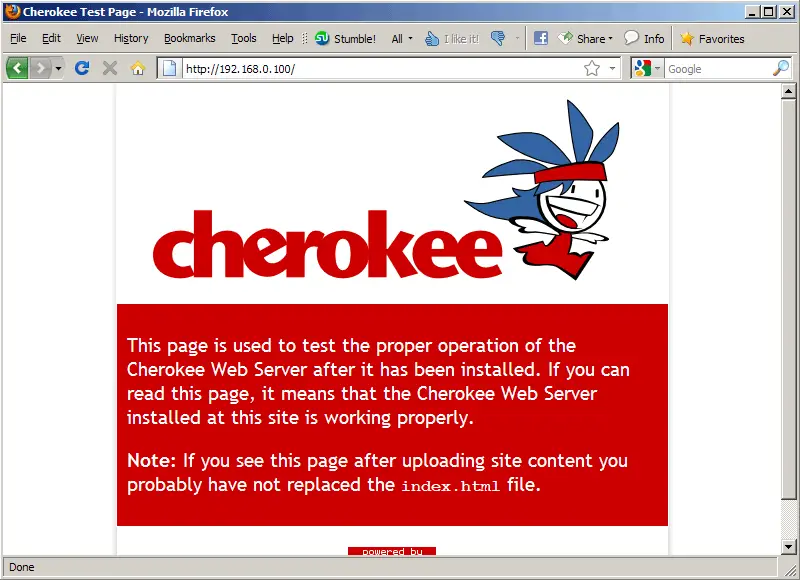This screenshot has height=580, width=800.
Task: Click the toolbar drag handle before Stumble!
Action: 305,39
